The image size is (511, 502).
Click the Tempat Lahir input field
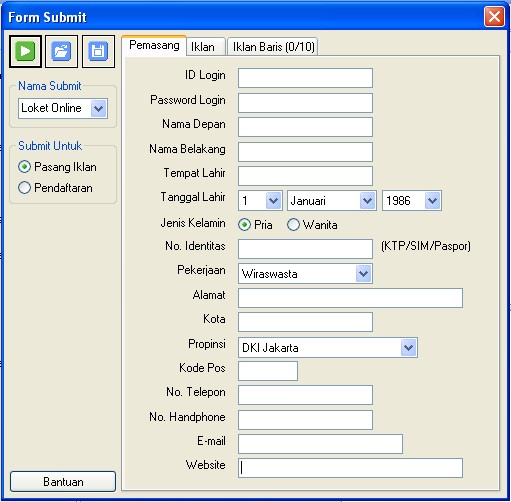click(305, 176)
